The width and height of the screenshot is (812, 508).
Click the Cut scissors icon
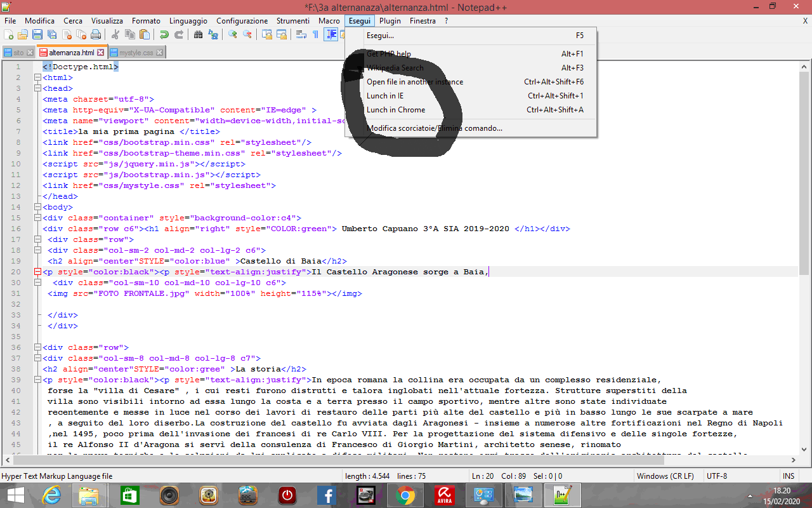pos(115,34)
